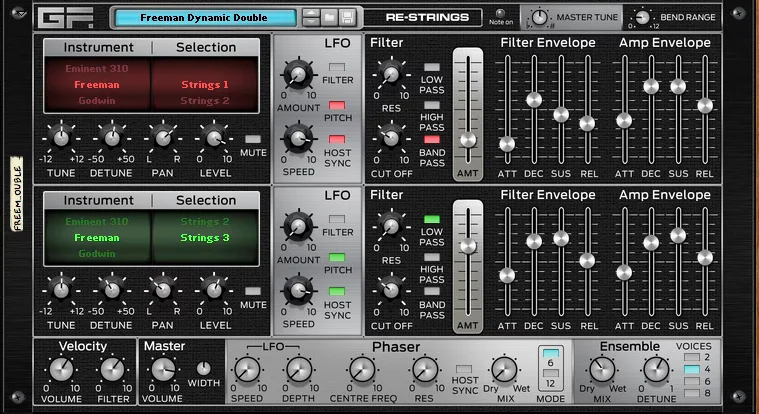This screenshot has width=759, height=414.
Task: Enable LFO Filter on the upper layer
Action: [x=337, y=67]
